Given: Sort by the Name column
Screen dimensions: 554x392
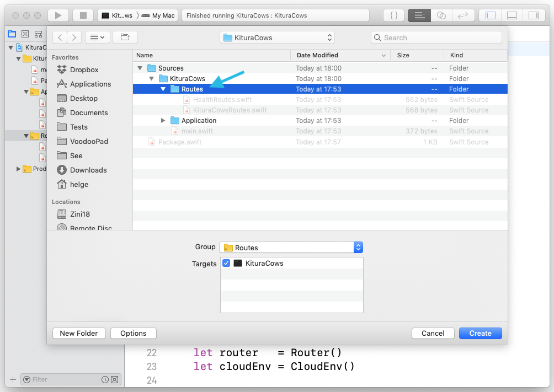Looking at the screenshot, I should tap(212, 55).
